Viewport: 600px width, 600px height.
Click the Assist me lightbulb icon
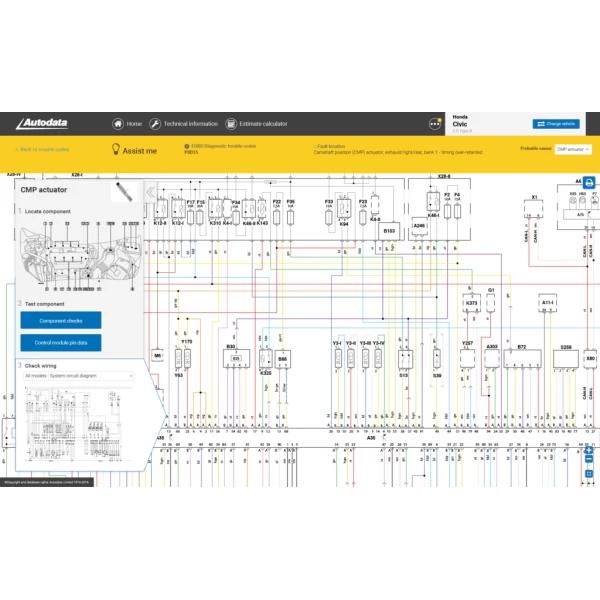(116, 149)
